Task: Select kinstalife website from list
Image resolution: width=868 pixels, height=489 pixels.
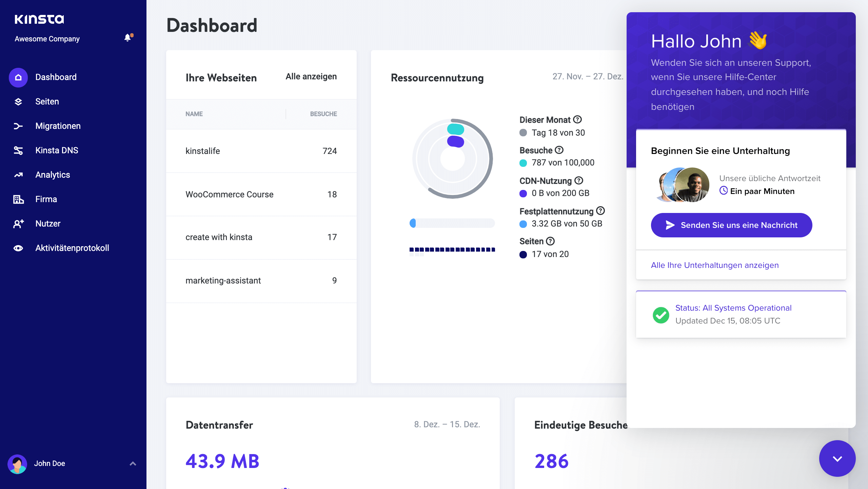Action: tap(203, 151)
